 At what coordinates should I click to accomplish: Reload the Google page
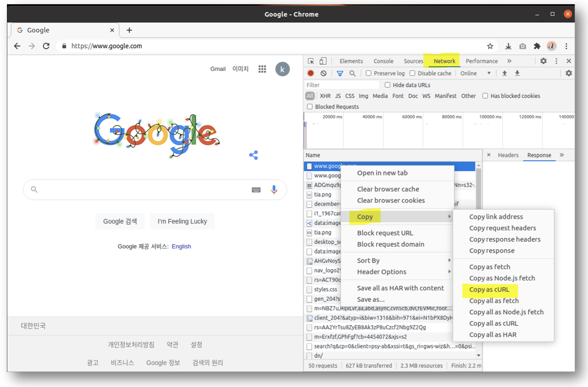(x=46, y=46)
